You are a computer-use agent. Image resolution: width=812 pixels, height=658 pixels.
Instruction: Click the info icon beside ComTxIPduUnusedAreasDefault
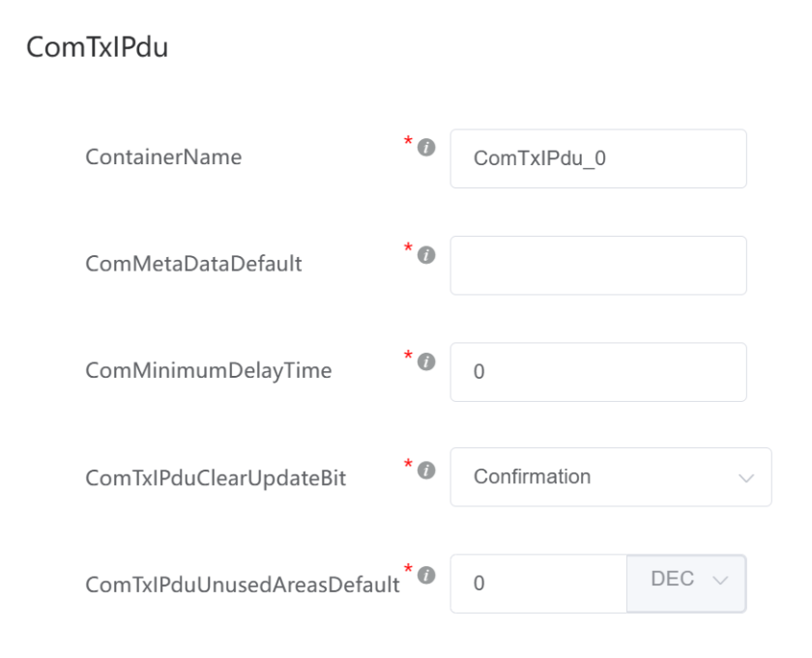pos(426,575)
